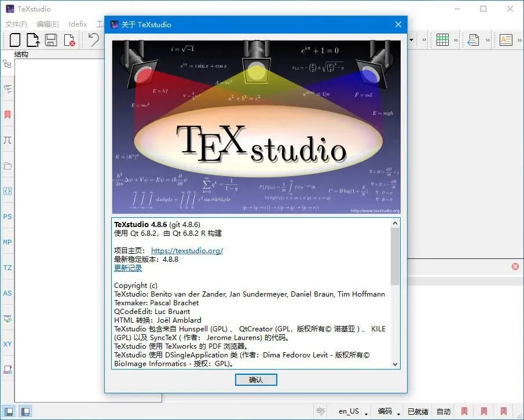The height and width of the screenshot is (420, 524).
Task: Expand the toolbar overflow chevron left of the table icon
Action: [x=424, y=40]
